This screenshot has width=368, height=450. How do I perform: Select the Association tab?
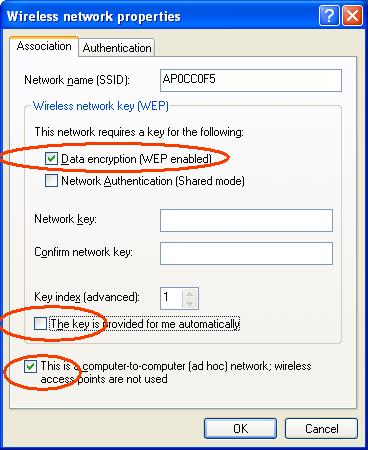44,46
